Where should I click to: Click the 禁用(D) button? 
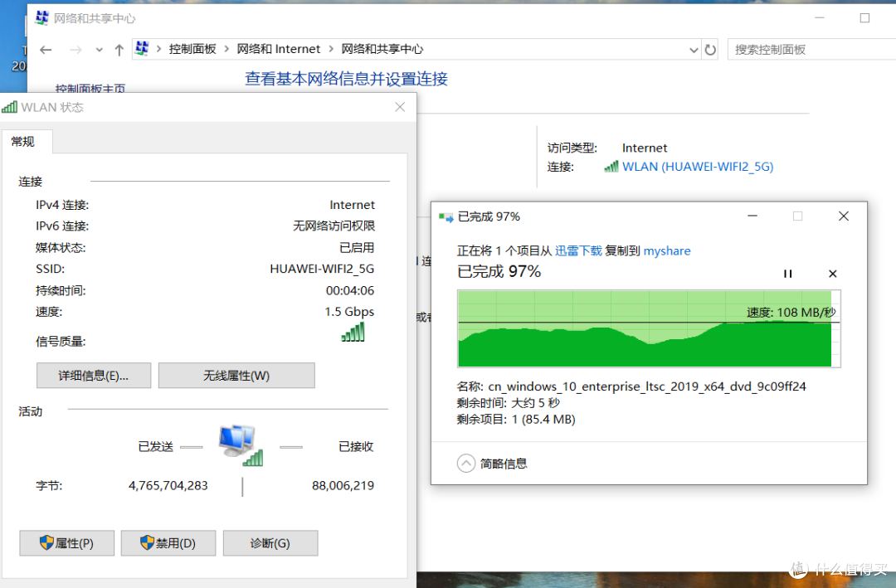pos(168,543)
